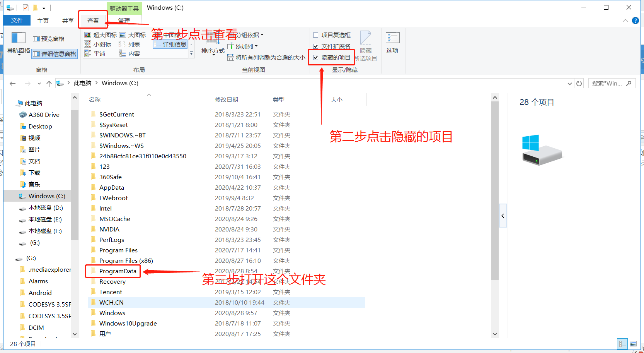Collapse the details pane with arrow handle
Image resolution: width=644 pixels, height=353 pixels.
(503, 216)
